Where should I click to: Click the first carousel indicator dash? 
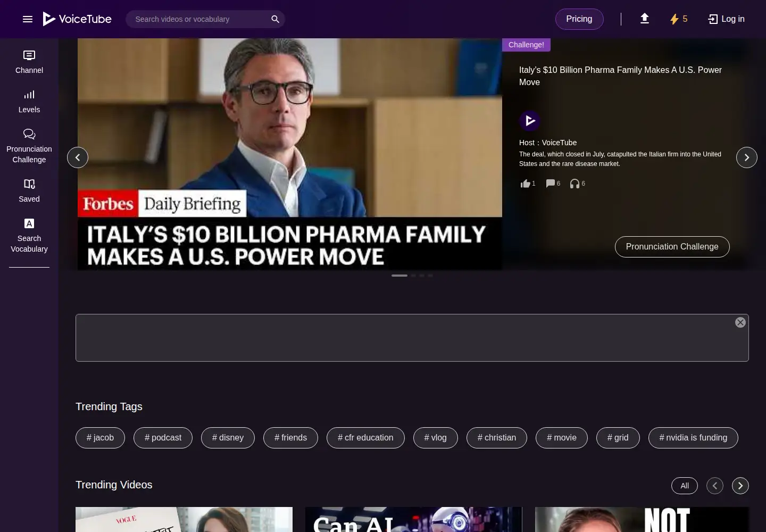[399, 276]
